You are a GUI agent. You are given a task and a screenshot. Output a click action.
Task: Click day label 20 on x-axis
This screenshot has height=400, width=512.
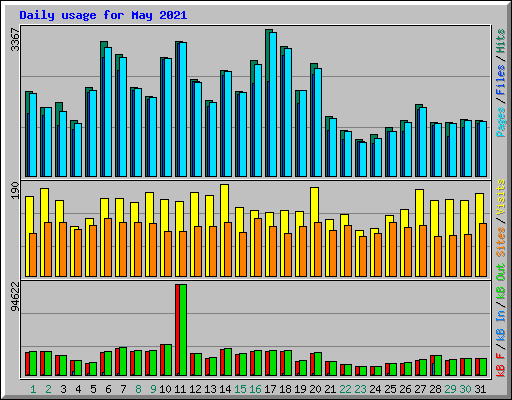(315, 389)
